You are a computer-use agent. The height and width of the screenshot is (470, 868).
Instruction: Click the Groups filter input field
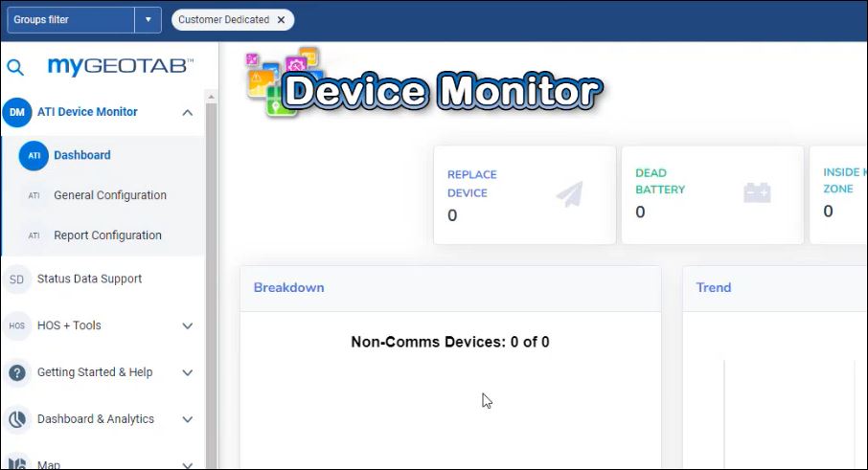tap(69, 19)
